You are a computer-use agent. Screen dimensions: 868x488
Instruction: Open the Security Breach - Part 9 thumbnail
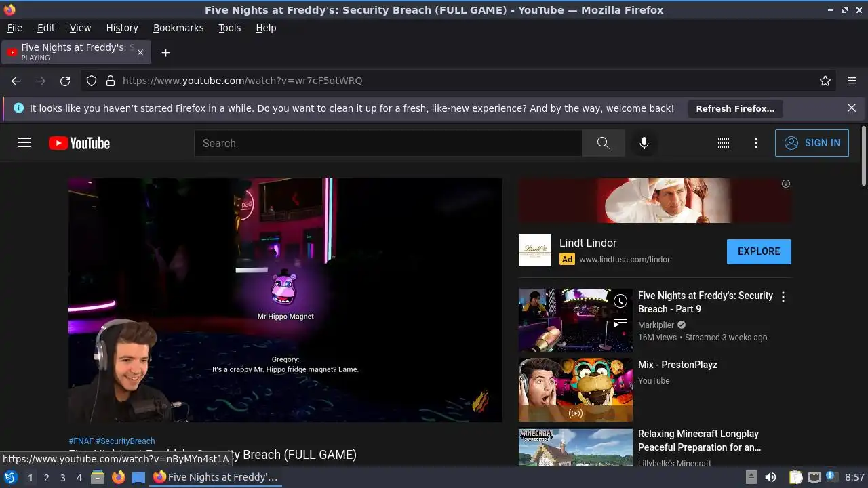[576, 321]
